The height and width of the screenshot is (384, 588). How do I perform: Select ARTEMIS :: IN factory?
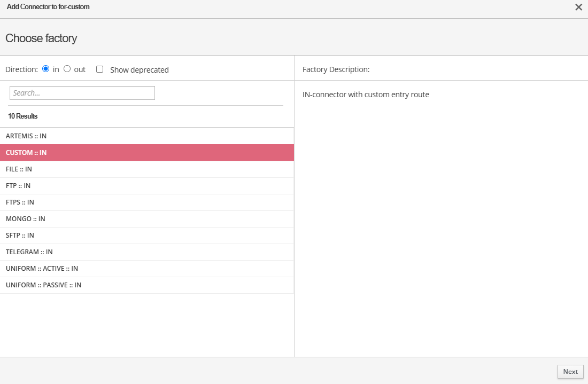(x=26, y=136)
